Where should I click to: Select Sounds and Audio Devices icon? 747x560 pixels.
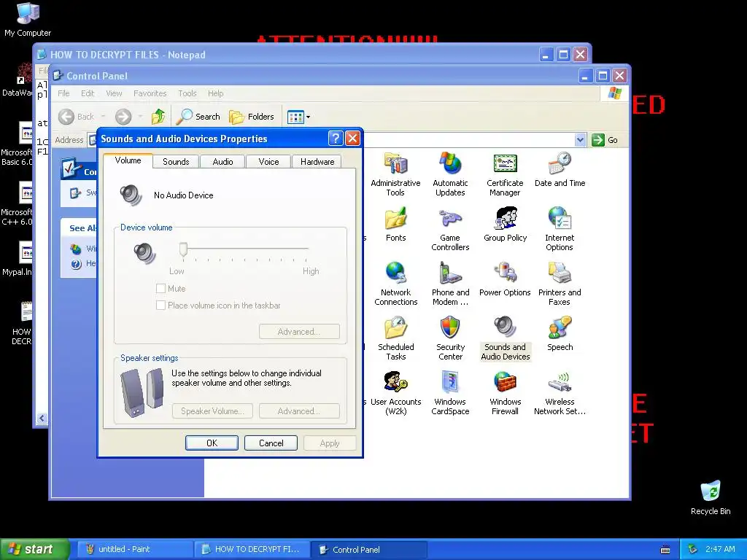coord(505,338)
